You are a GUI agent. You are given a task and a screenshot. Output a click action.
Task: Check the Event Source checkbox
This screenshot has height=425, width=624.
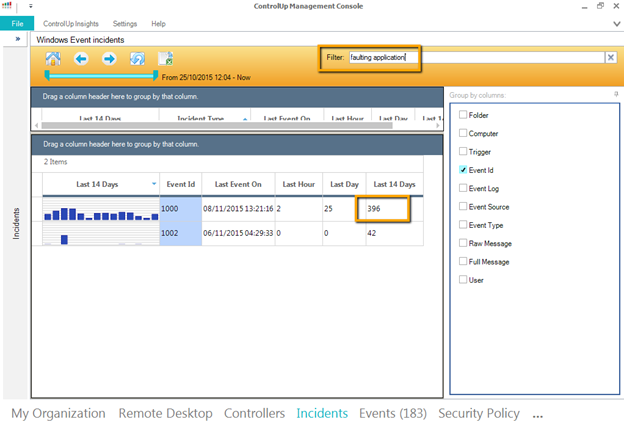point(463,206)
